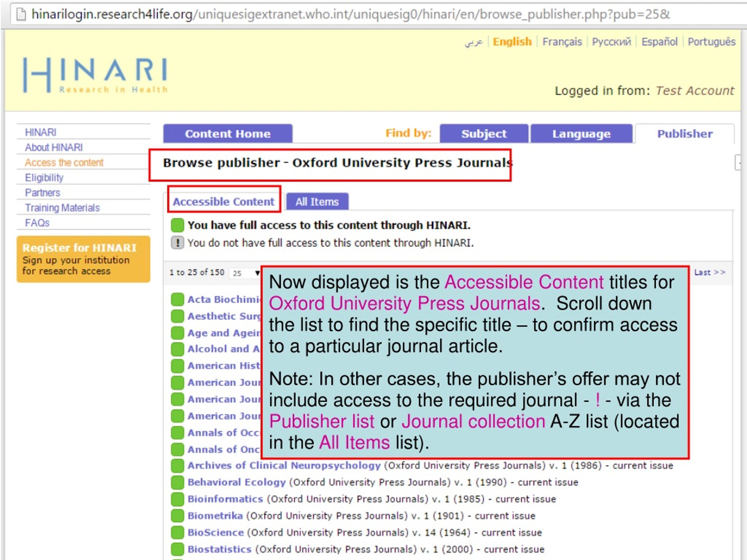Switch to Accessible Content tab

coord(224,202)
